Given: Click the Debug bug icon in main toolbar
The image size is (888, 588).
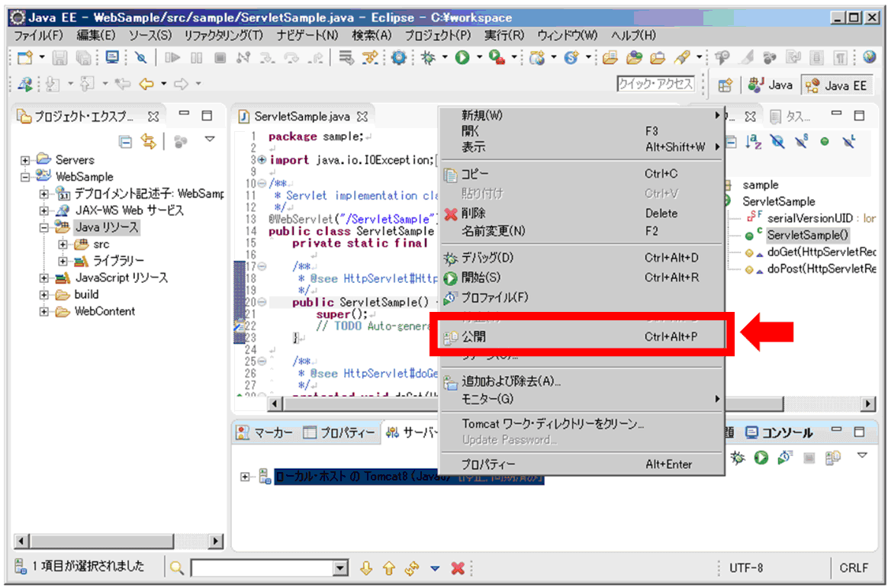Looking at the screenshot, I should pyautogui.click(x=428, y=57).
